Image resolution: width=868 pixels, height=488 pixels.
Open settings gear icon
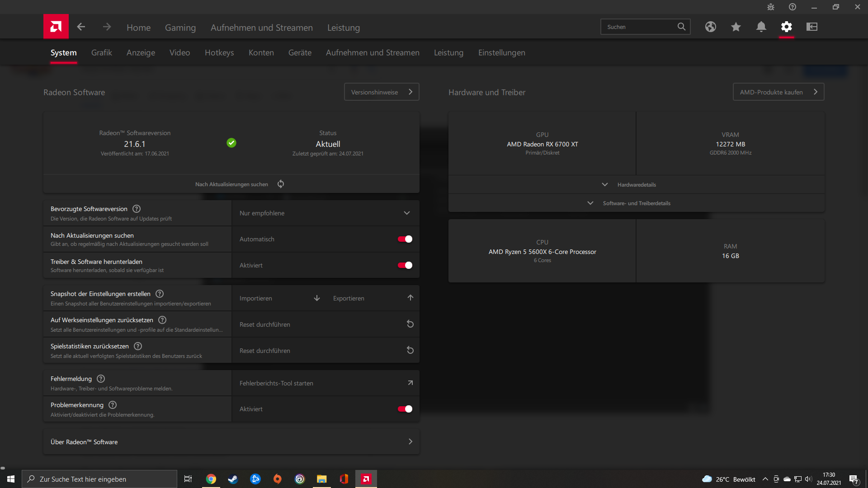coord(787,27)
